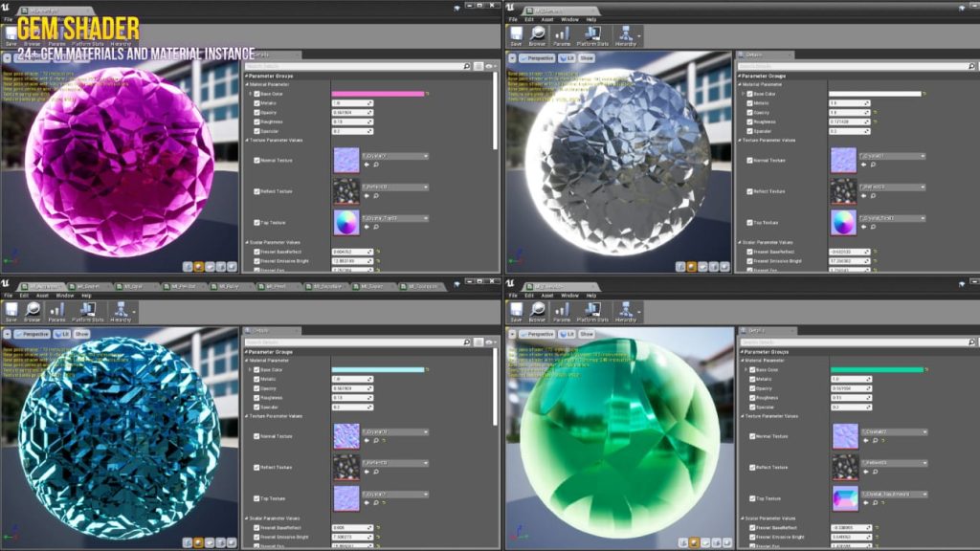
Task: Click Top Texture thumbnail in silver gem window
Action: click(x=843, y=222)
